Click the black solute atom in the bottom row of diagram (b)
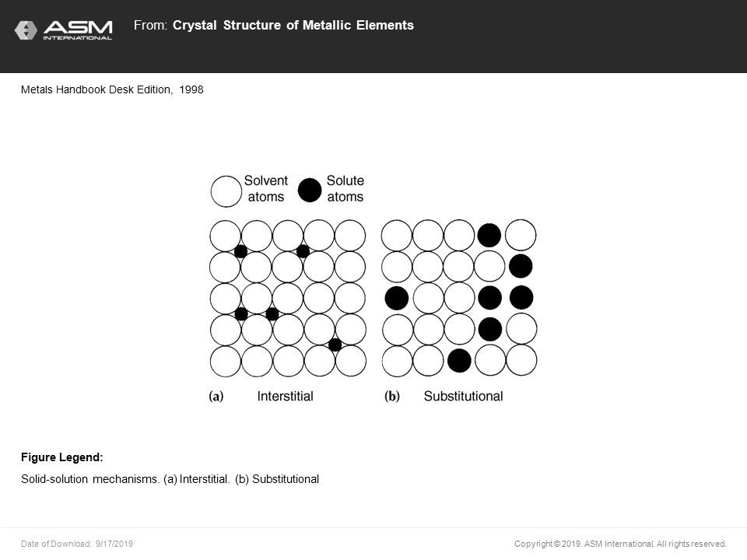 tap(459, 360)
